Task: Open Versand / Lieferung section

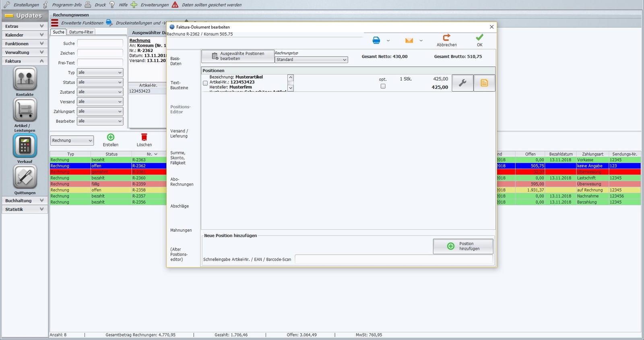Action: pyautogui.click(x=179, y=134)
